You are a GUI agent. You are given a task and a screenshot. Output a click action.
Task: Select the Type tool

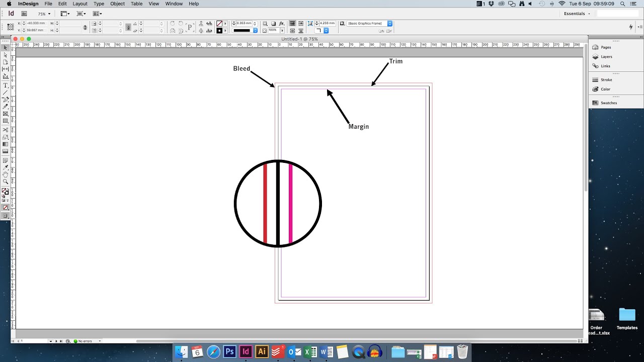(6, 85)
